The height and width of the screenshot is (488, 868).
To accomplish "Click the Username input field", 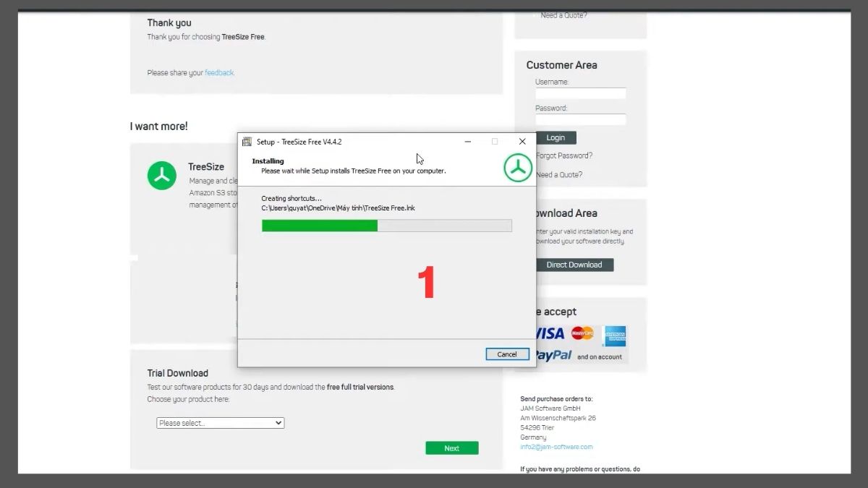I will click(580, 93).
